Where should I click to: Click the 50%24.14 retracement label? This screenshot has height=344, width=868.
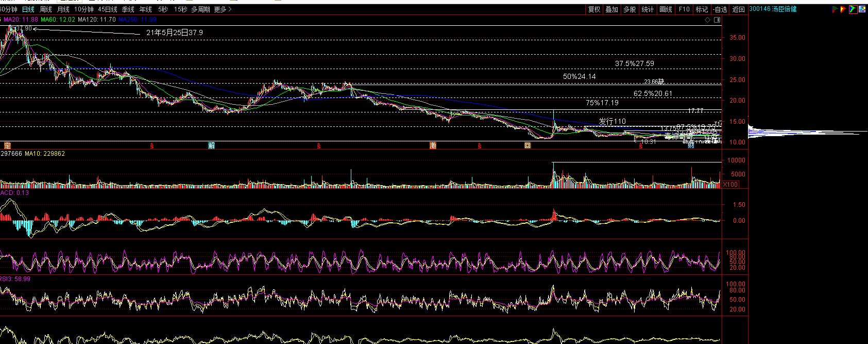point(580,76)
